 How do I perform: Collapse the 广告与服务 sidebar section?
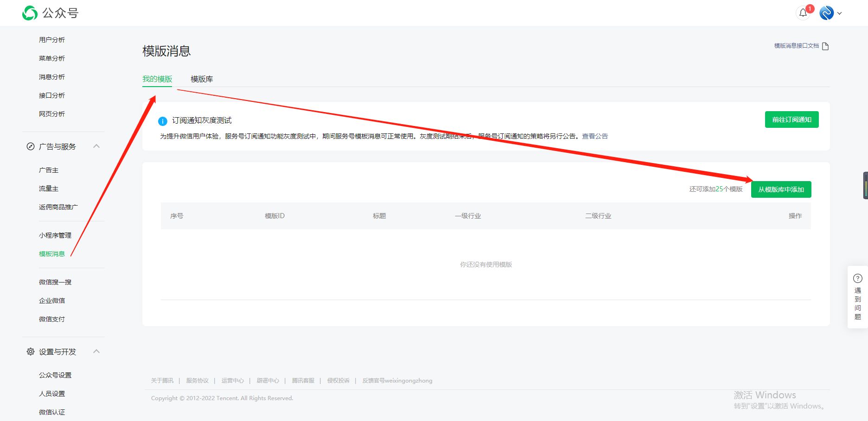click(97, 146)
